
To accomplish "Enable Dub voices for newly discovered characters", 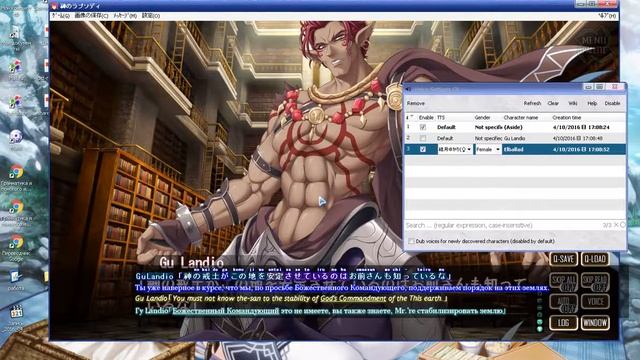I will click(411, 241).
